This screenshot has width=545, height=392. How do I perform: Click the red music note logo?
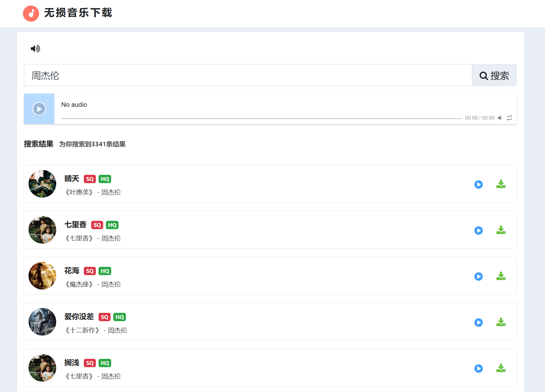pyautogui.click(x=31, y=13)
